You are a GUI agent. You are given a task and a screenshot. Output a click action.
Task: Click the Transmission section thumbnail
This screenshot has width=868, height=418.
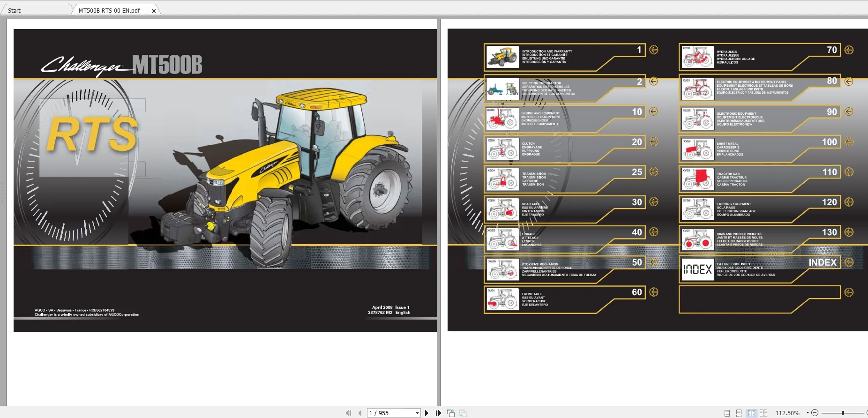coord(502,179)
